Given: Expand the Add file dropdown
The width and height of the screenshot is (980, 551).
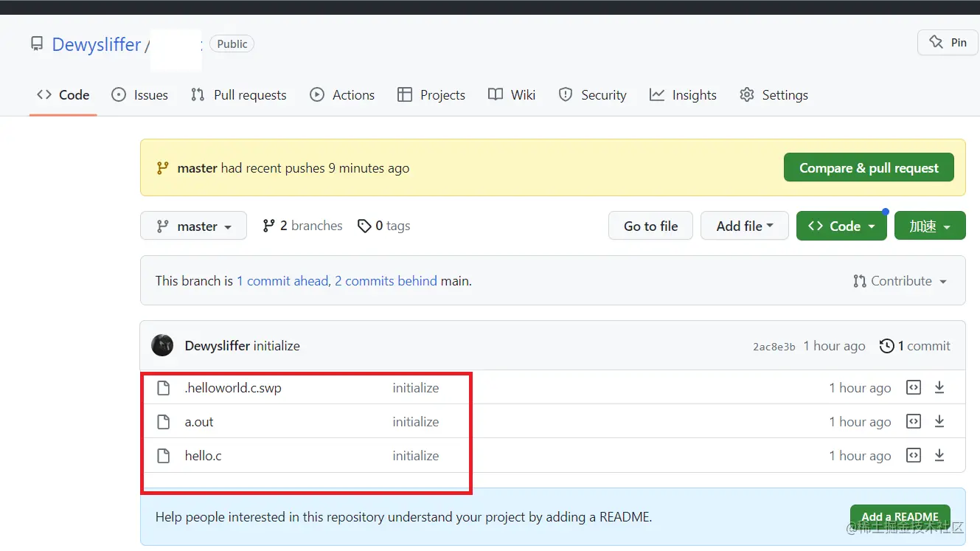Looking at the screenshot, I should [744, 226].
